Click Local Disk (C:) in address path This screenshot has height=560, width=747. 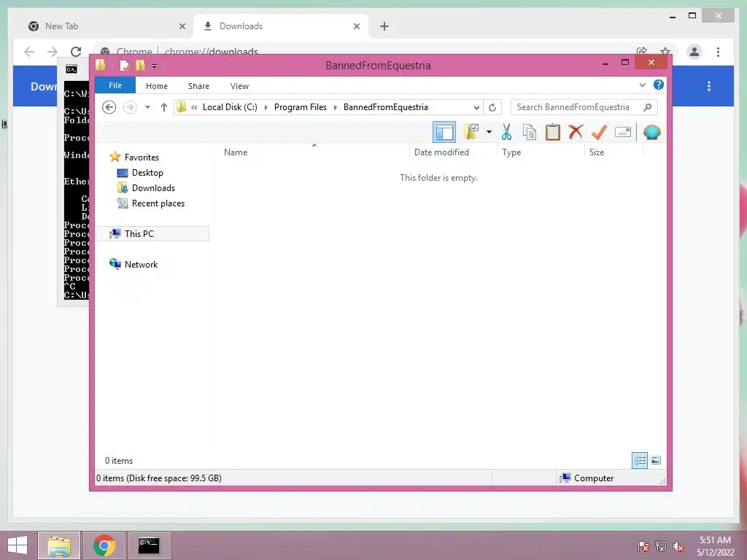click(x=230, y=107)
